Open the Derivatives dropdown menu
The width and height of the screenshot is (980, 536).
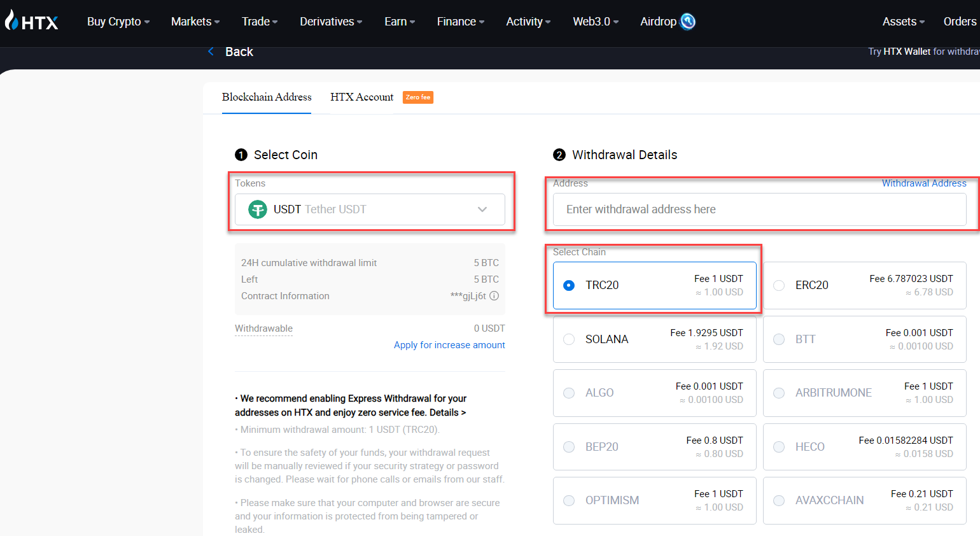(x=331, y=22)
